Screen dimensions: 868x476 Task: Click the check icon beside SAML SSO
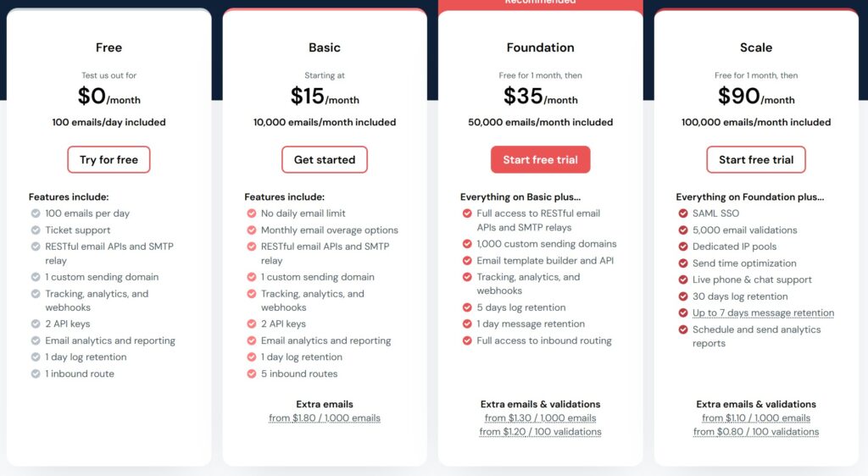pyautogui.click(x=683, y=213)
